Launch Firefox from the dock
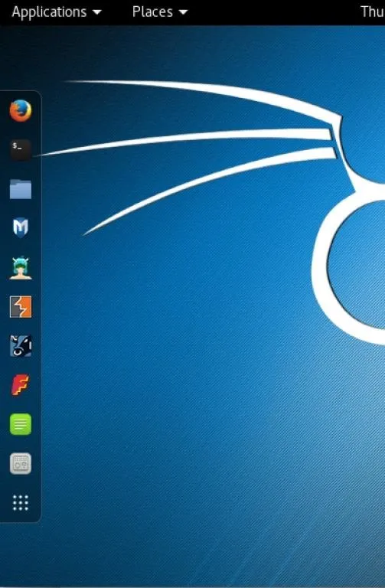The width and height of the screenshot is (385, 588). click(20, 110)
